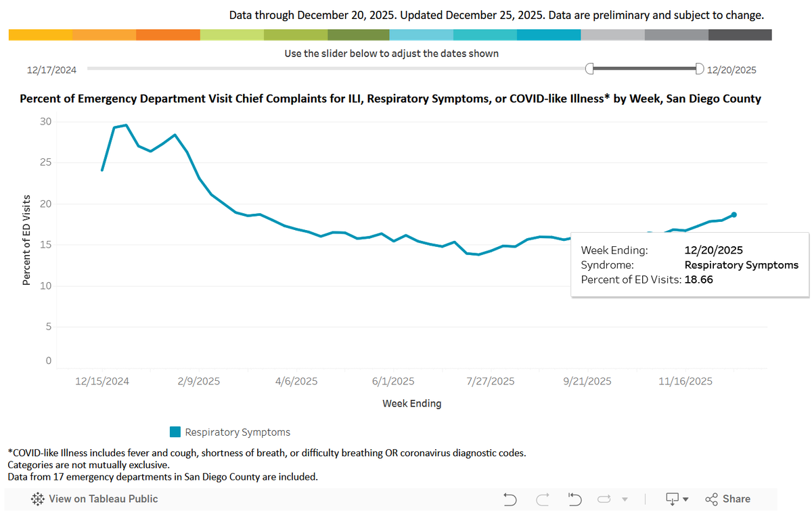The width and height of the screenshot is (812, 523).
Task: Select the light blue color tab
Action: coord(422,35)
